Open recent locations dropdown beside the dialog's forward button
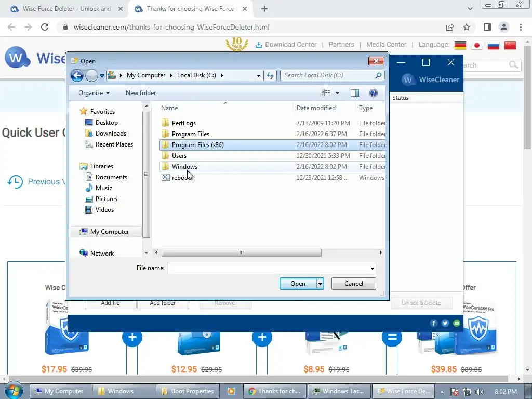 (x=102, y=76)
